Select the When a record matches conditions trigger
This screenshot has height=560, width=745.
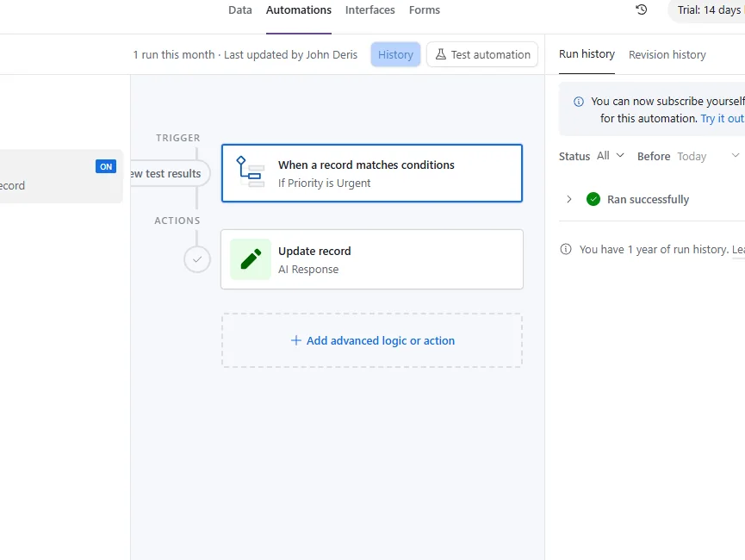pyautogui.click(x=372, y=173)
